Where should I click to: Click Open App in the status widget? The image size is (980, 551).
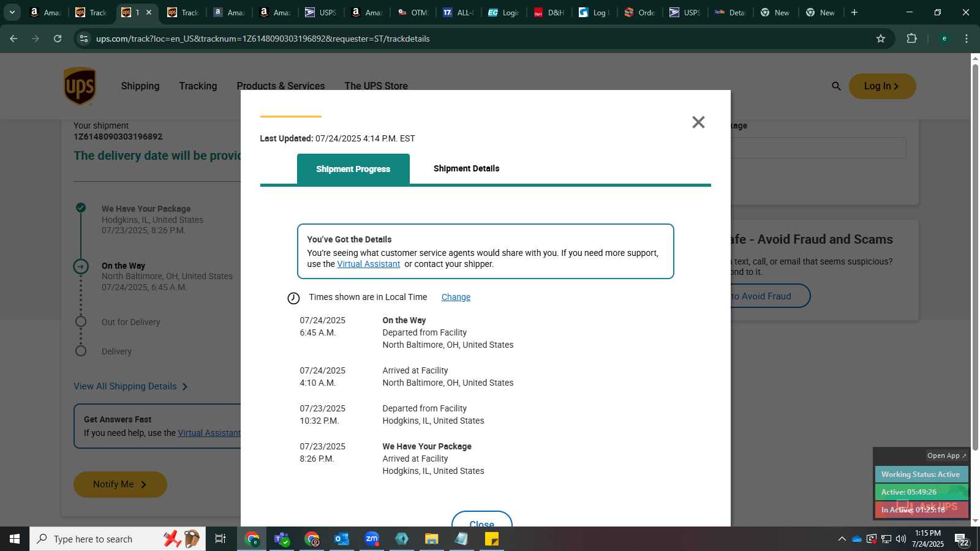pyautogui.click(x=946, y=455)
